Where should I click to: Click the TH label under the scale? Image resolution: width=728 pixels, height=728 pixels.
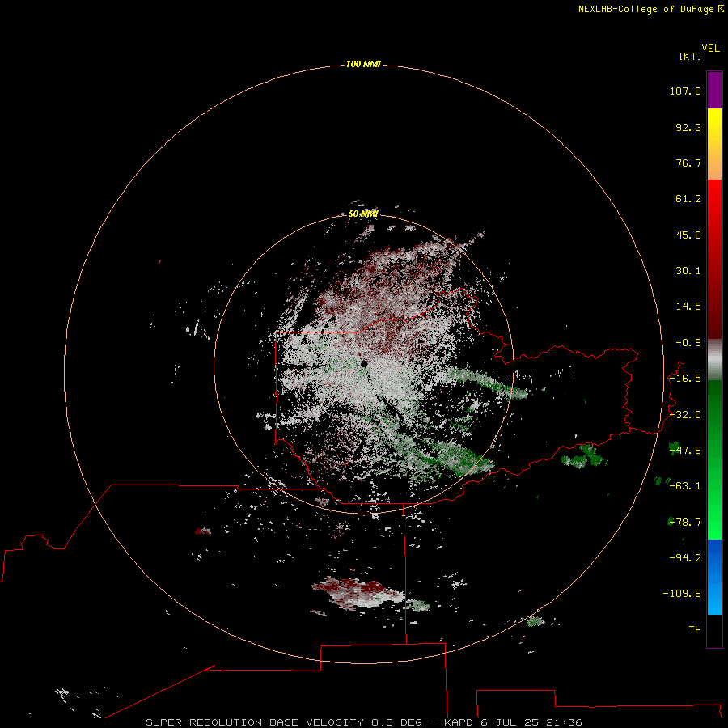tap(695, 630)
